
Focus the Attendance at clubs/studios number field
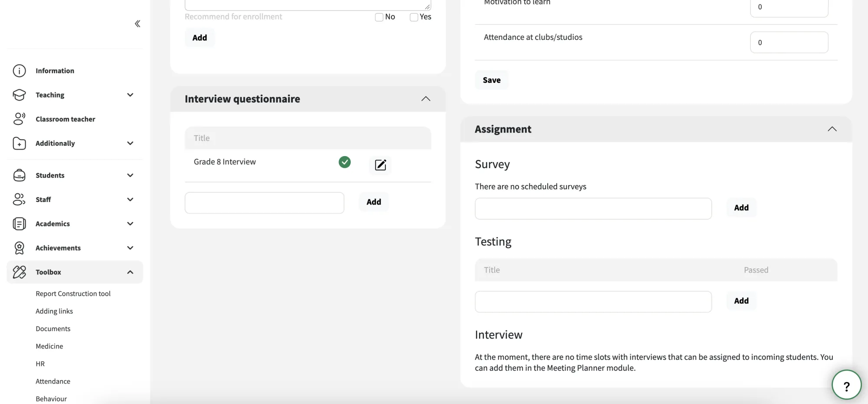(789, 42)
